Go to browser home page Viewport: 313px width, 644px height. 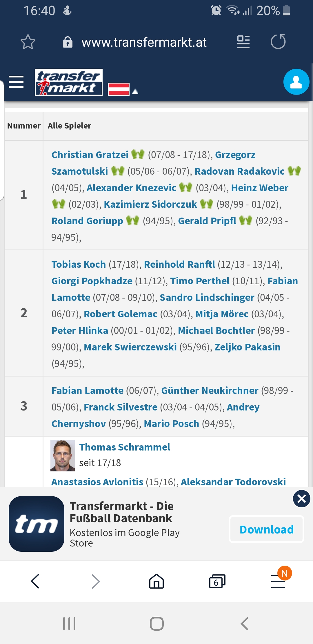tap(156, 581)
